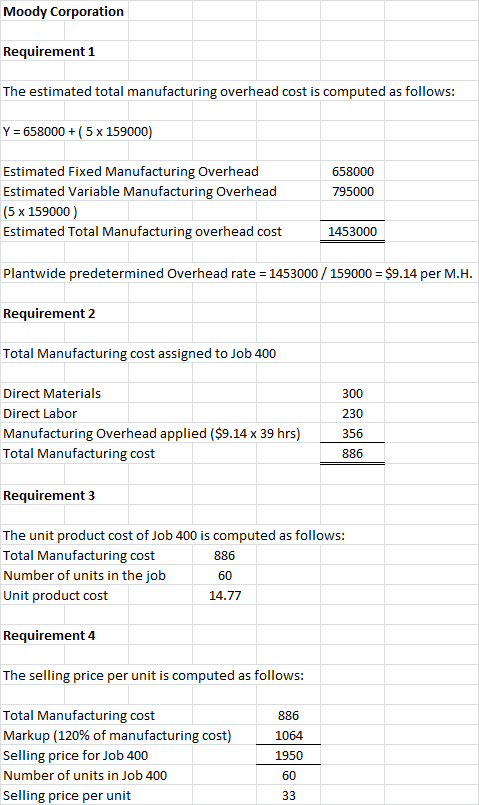Click the Direct Materials value 300
479x805 pixels.
point(353,393)
